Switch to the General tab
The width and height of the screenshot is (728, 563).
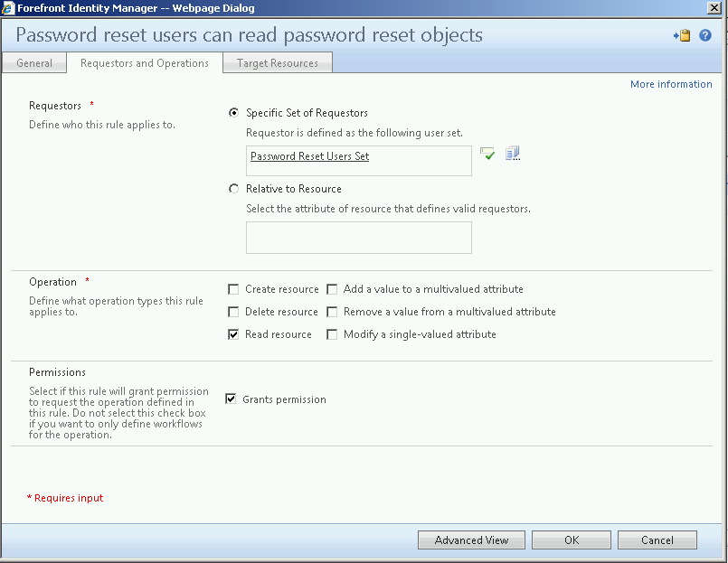click(34, 63)
